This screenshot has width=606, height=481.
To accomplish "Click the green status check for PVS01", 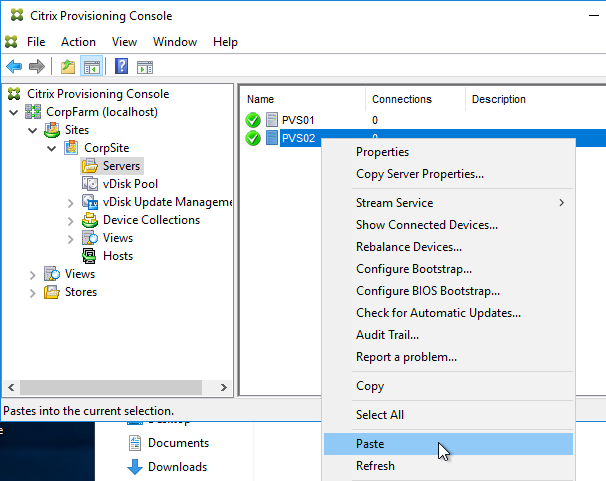I will [253, 120].
